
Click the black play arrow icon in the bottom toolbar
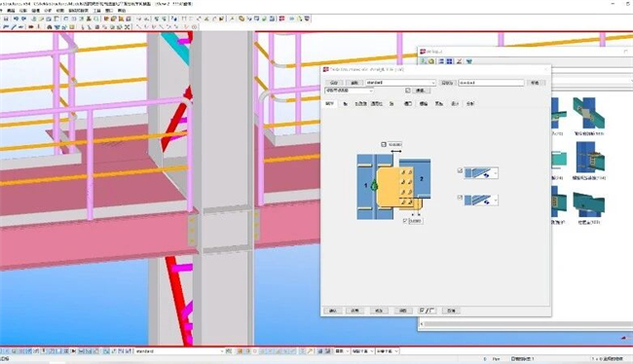(x=73, y=351)
